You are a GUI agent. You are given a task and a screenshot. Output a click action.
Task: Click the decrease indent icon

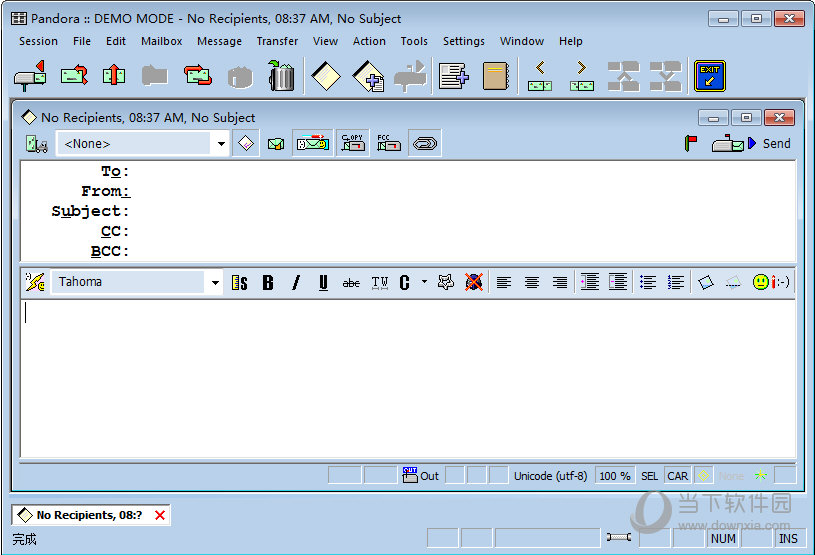618,282
